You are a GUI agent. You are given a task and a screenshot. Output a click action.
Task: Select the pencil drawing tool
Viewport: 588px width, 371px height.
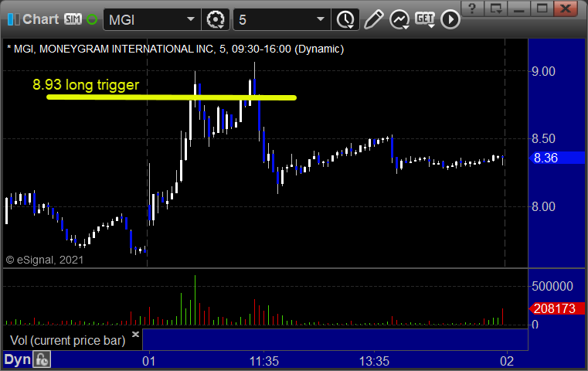click(x=373, y=19)
